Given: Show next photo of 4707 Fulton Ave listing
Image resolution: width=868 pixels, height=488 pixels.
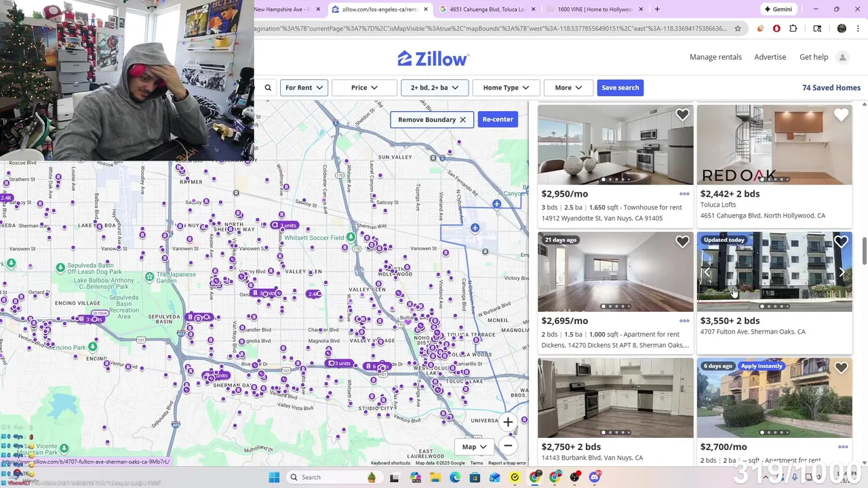Looking at the screenshot, I should pos(842,272).
